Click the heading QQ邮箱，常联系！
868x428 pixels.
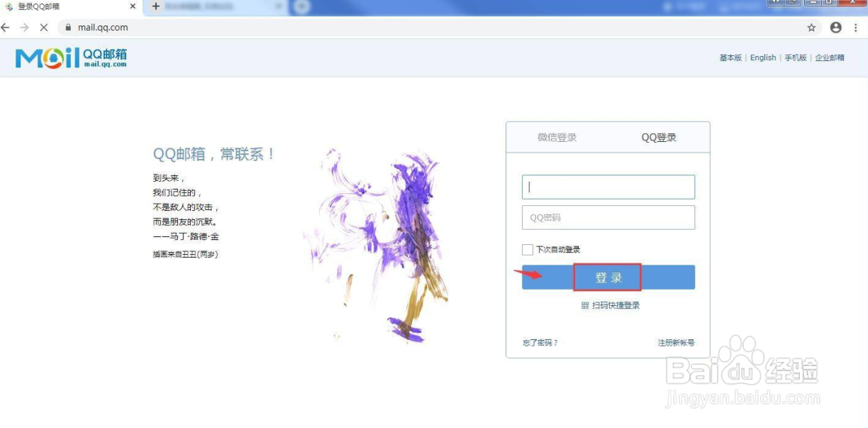(x=214, y=154)
